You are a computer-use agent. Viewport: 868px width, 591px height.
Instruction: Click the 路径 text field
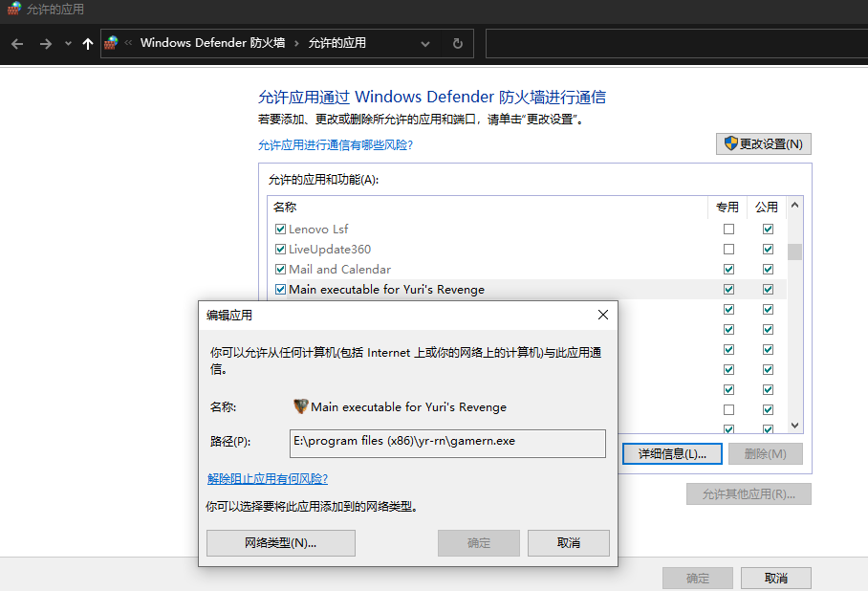click(x=447, y=443)
